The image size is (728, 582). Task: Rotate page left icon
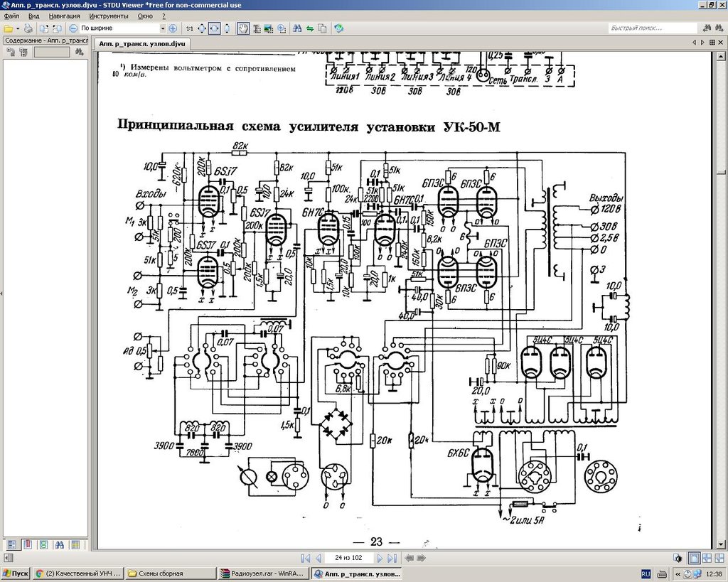click(x=44, y=28)
